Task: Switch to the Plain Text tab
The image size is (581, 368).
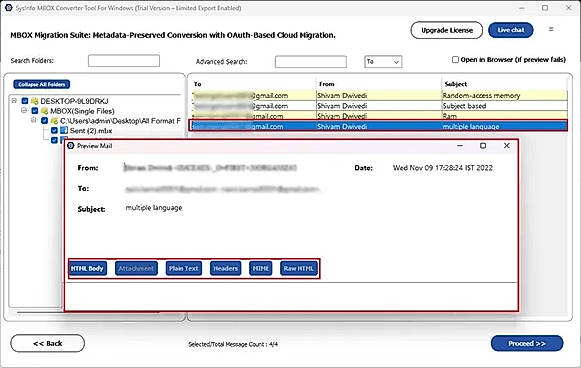Action: pos(184,268)
